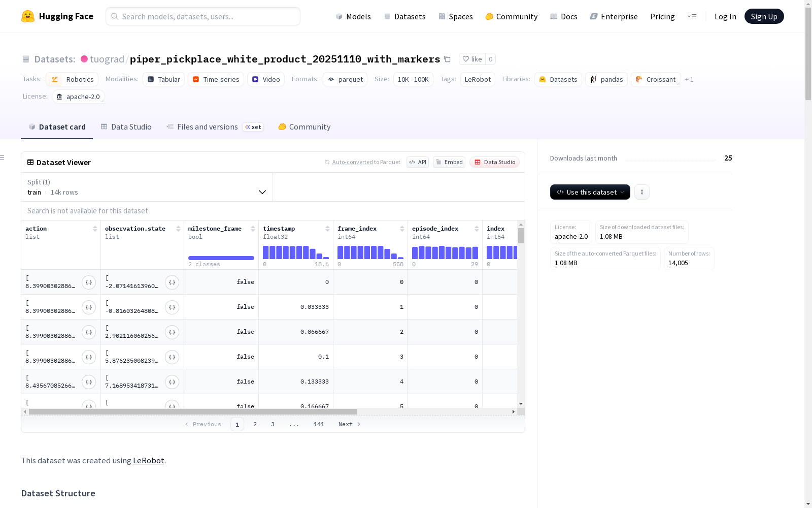Open the left sidebar outline icon
Image resolution: width=812 pixels, height=508 pixels.
(3, 157)
